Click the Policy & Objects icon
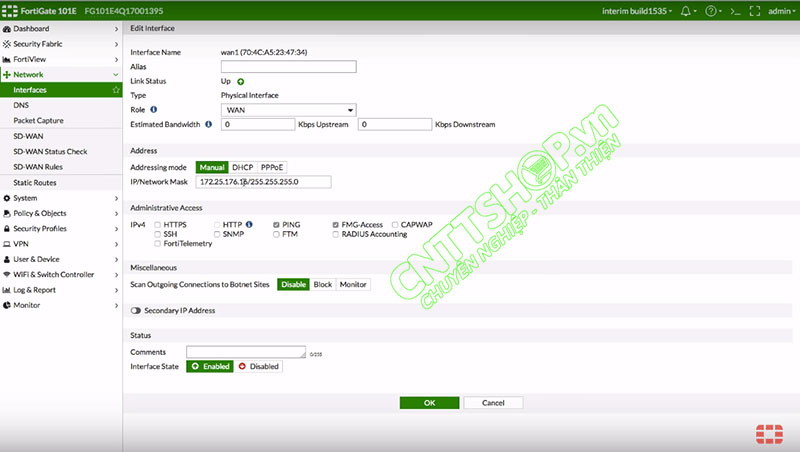Screen dimensions: 800x452 [x=7, y=213]
